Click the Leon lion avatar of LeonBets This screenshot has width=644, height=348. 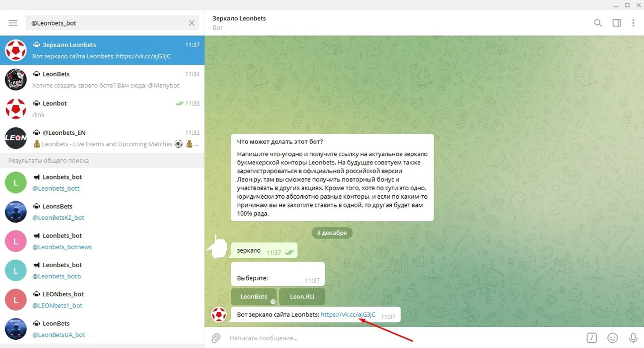pos(16,79)
